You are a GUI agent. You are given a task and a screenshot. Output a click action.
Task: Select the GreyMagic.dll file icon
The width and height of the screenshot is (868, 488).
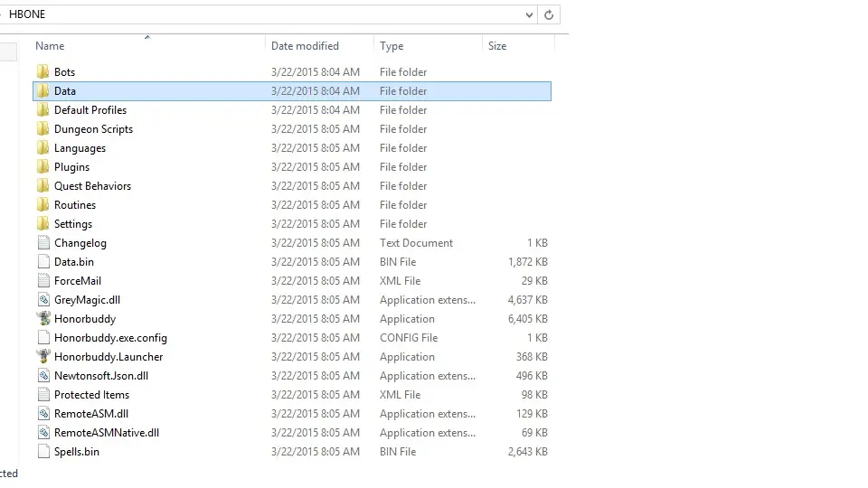[43, 300]
